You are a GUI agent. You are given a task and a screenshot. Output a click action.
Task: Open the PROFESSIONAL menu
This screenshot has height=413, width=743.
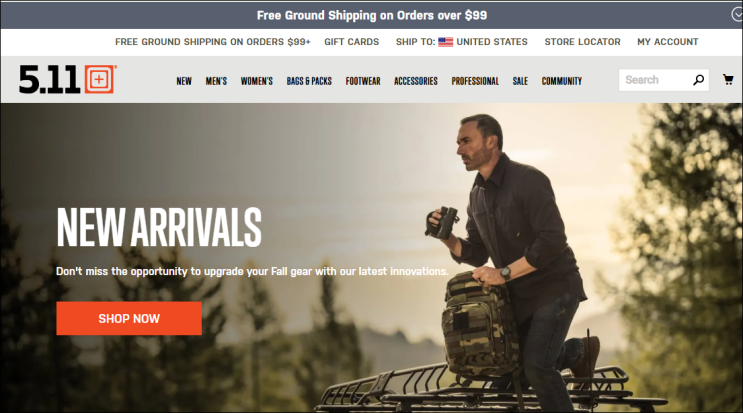[475, 81]
